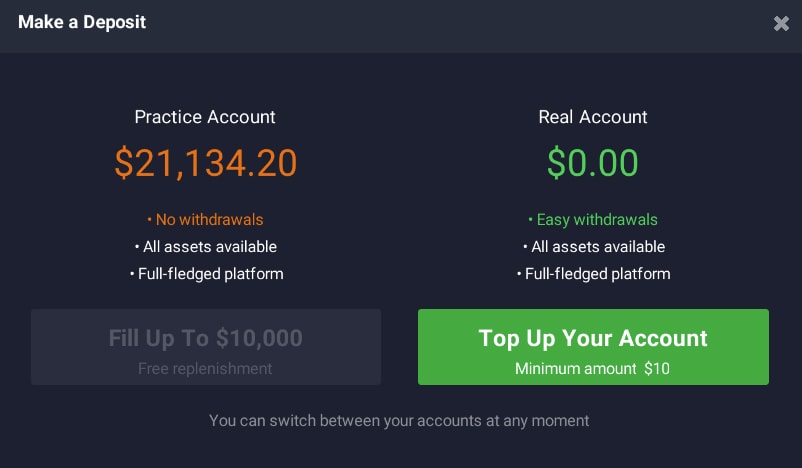Click the Top Up Your Account button
The width and height of the screenshot is (802, 468).
tap(593, 347)
